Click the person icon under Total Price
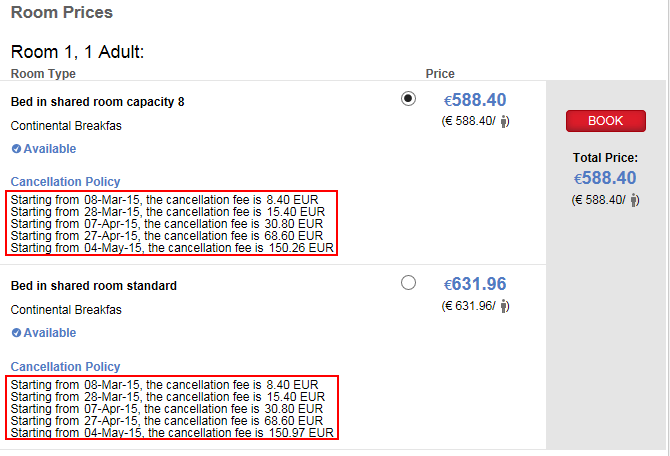The height and width of the screenshot is (456, 670). coord(635,200)
